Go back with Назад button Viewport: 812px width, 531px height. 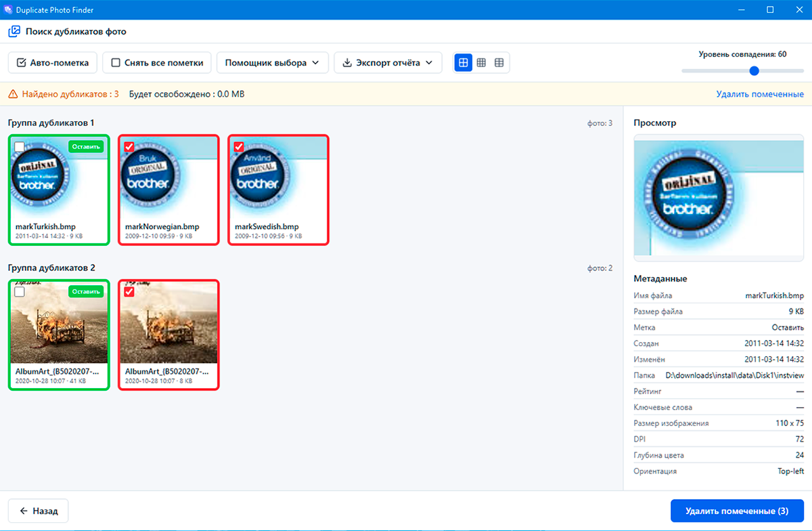point(38,511)
